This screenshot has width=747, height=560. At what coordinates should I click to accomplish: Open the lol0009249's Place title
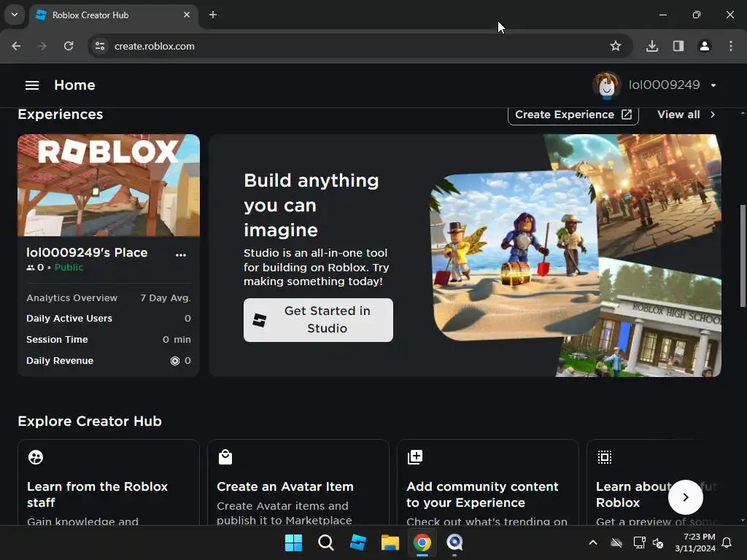[87, 252]
